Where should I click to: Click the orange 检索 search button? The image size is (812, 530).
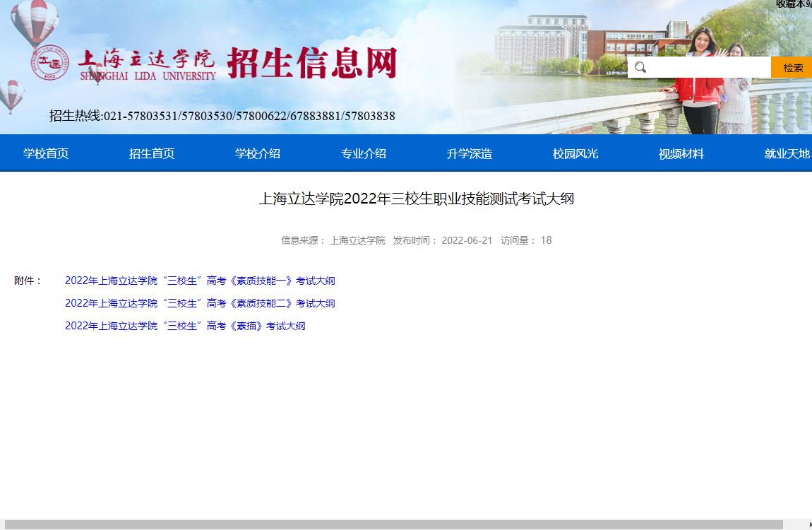click(792, 67)
